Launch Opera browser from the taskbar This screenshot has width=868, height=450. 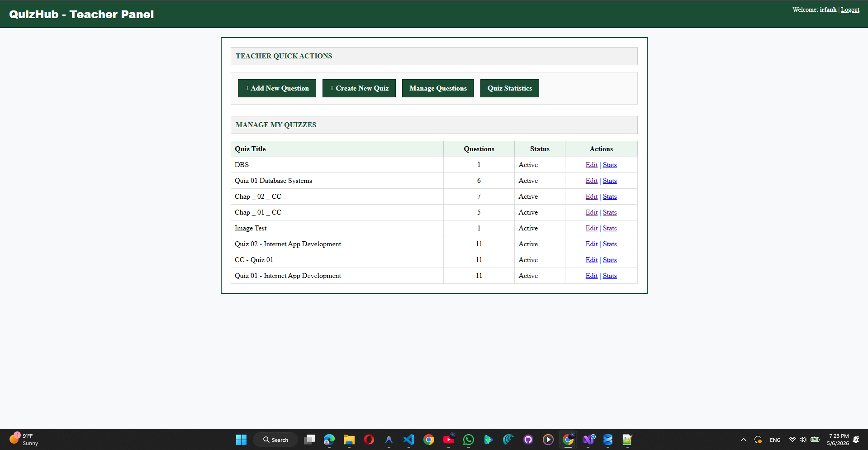tap(369, 440)
